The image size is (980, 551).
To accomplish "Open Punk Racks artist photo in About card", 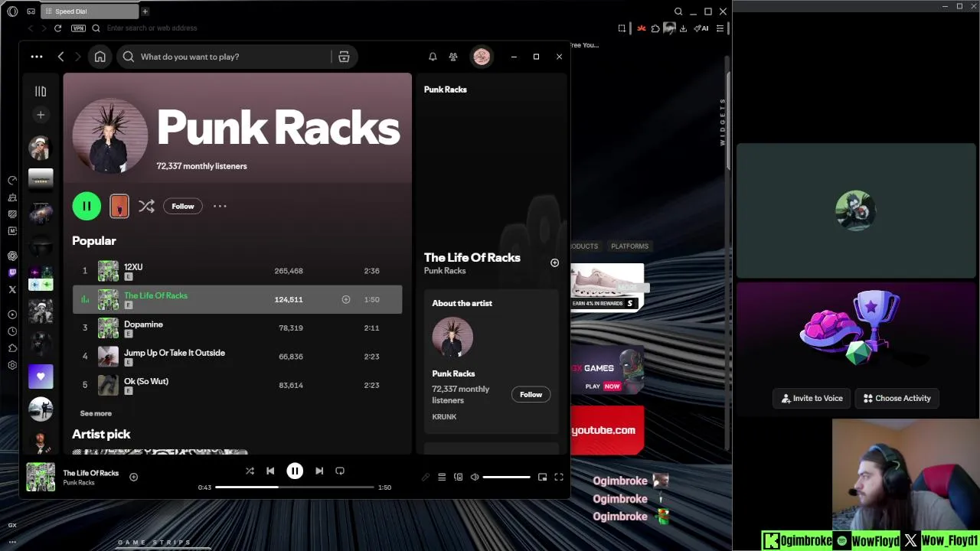I will click(452, 337).
